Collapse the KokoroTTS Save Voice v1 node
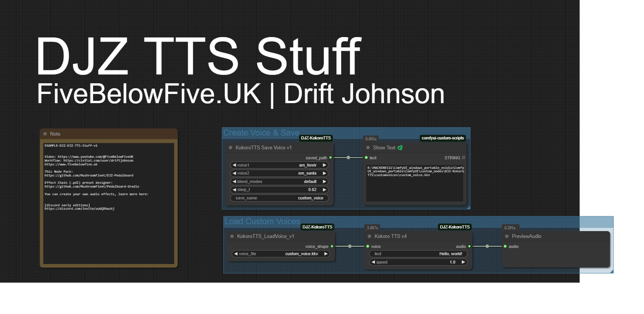The height and width of the screenshot is (314, 644). click(x=231, y=147)
